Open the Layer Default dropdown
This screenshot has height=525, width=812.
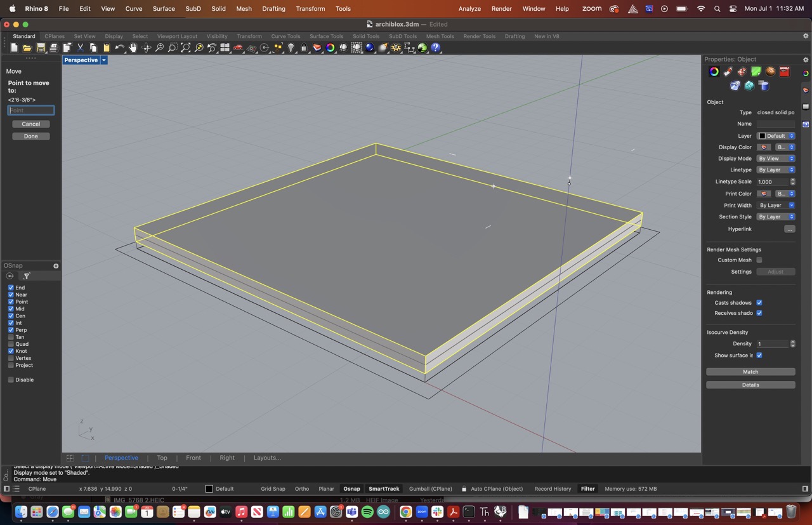point(776,136)
